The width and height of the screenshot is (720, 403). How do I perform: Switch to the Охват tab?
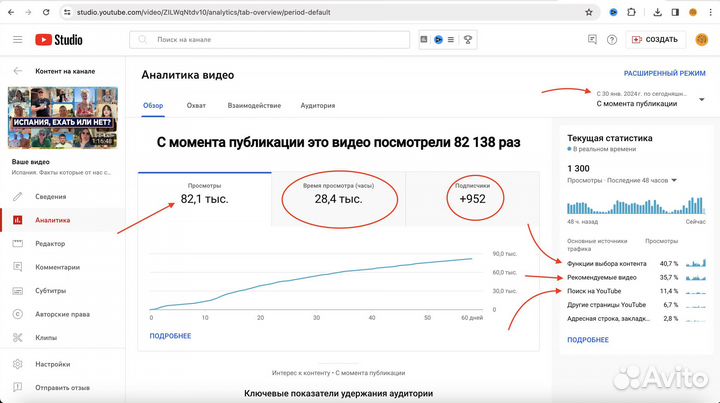coord(196,106)
